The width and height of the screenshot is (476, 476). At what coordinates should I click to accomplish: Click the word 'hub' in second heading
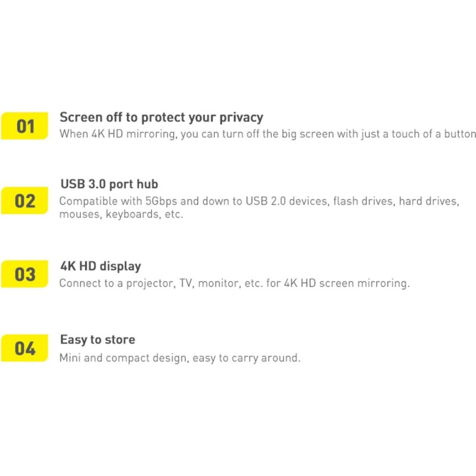point(147,184)
